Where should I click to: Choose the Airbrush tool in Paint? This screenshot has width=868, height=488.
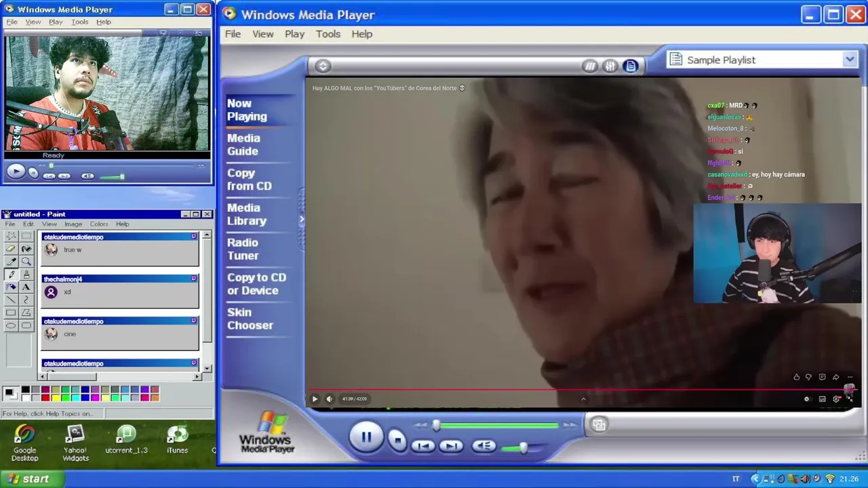pos(11,287)
